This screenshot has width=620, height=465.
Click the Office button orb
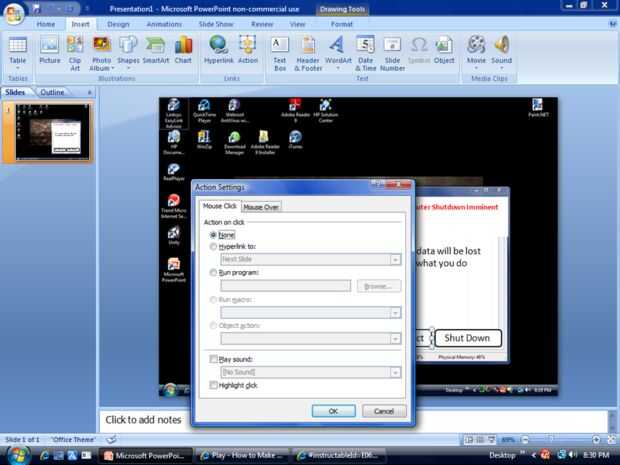14,13
